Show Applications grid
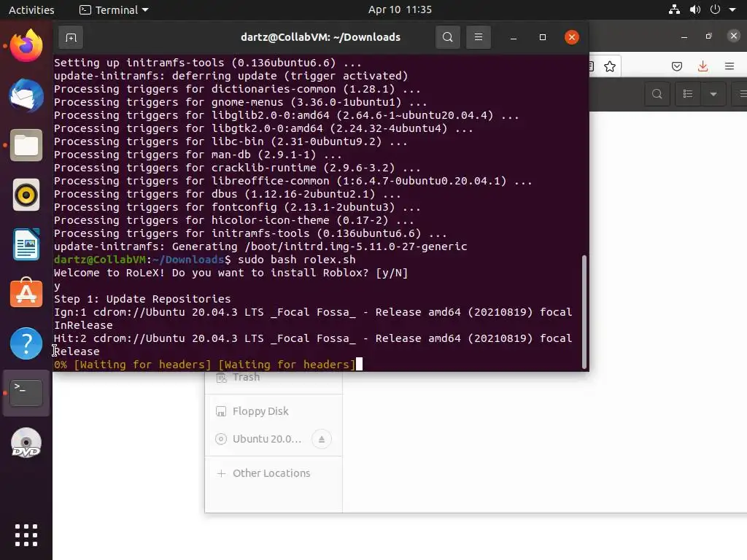This screenshot has height=560, width=747. tap(26, 535)
